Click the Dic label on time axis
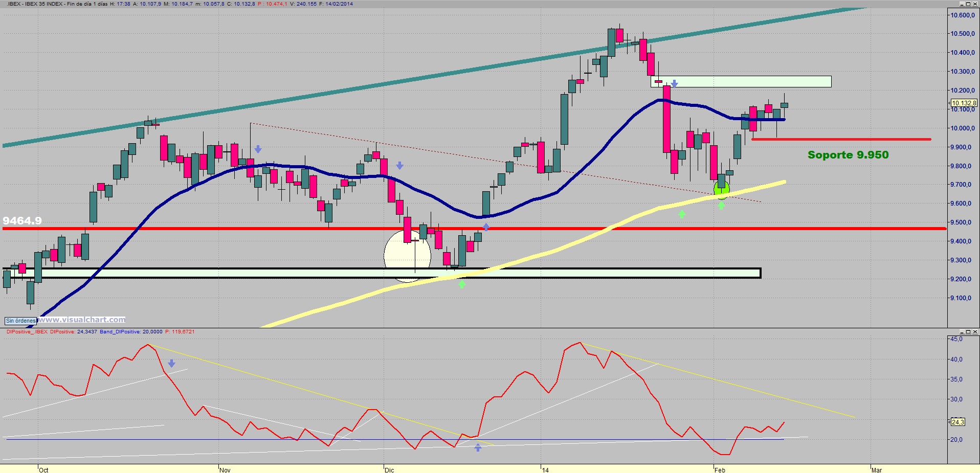 (x=389, y=470)
